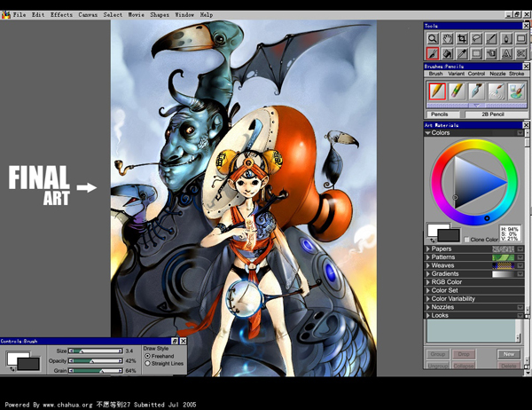Expand the Color Variability section

click(428, 299)
